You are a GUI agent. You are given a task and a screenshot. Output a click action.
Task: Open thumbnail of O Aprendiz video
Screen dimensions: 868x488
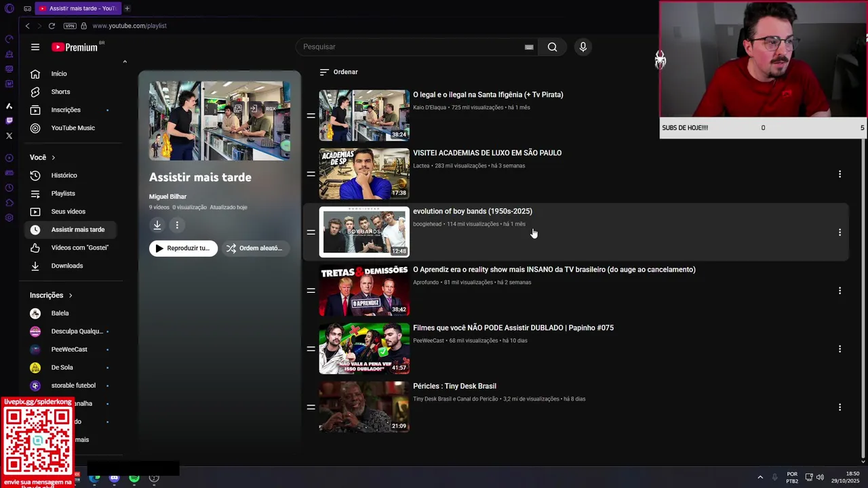coord(364,290)
